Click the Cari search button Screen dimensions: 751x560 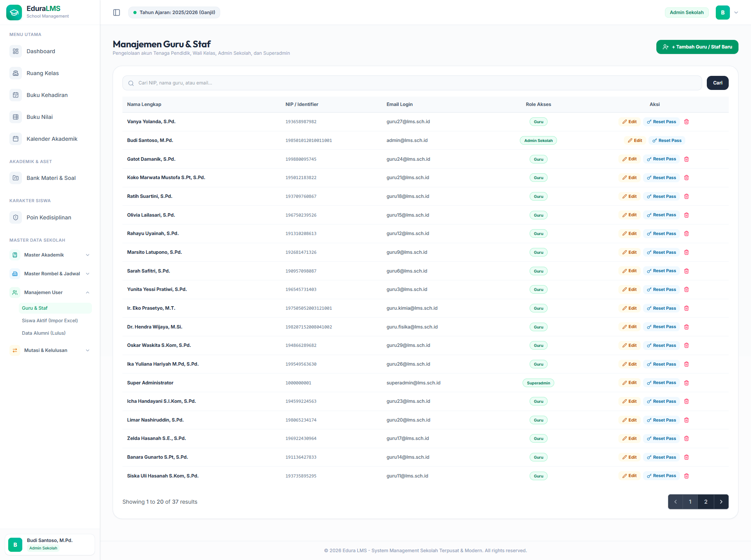tap(717, 83)
